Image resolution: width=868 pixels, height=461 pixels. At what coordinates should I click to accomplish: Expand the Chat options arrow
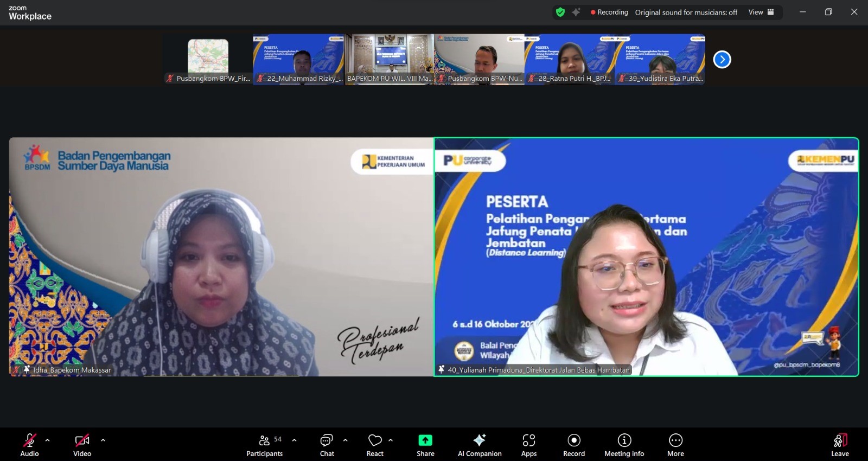(x=345, y=440)
